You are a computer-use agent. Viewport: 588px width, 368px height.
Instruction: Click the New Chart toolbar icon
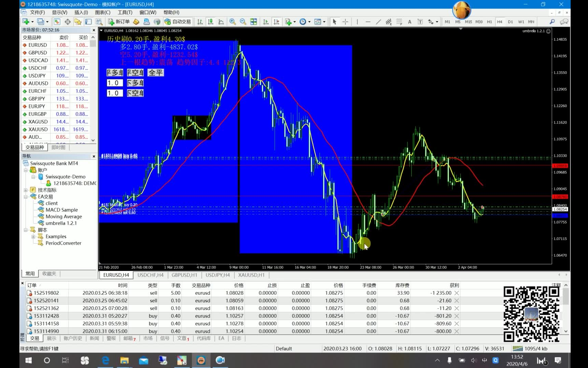pos(26,21)
